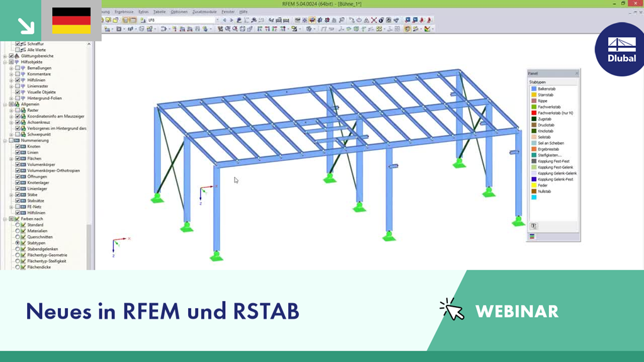644x362 pixels.
Task: Click the highlighted results display icon
Action: click(313, 20)
